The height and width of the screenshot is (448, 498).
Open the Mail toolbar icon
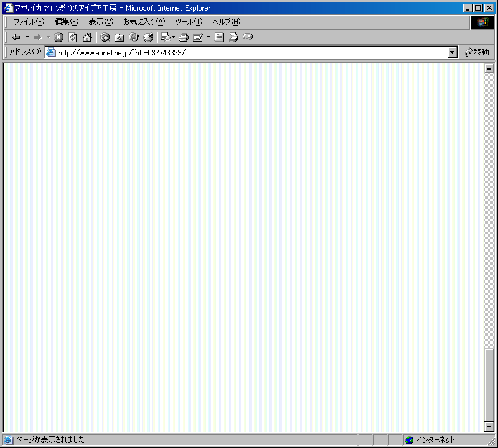[x=166, y=37]
